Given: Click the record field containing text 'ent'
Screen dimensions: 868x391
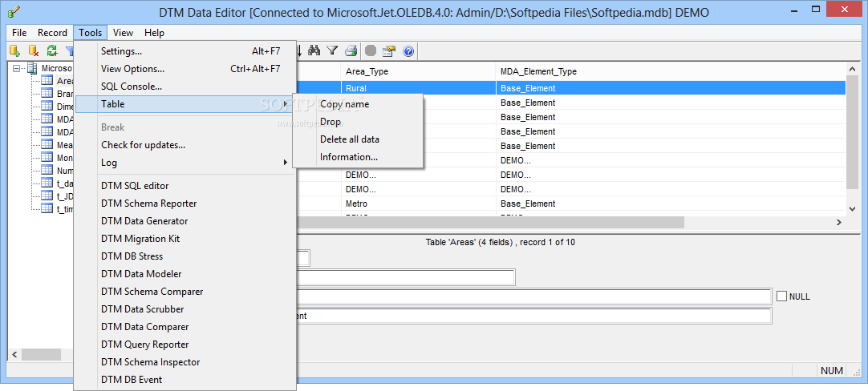Looking at the screenshot, I should tap(533, 316).
